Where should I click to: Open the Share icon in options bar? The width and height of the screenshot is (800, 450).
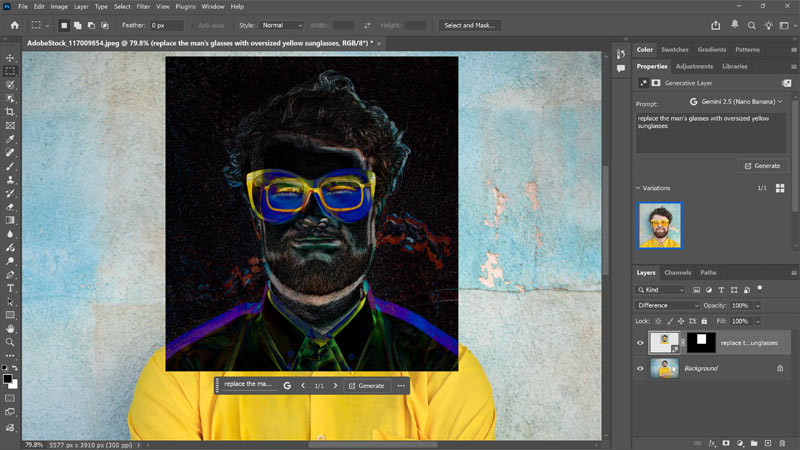pos(716,25)
